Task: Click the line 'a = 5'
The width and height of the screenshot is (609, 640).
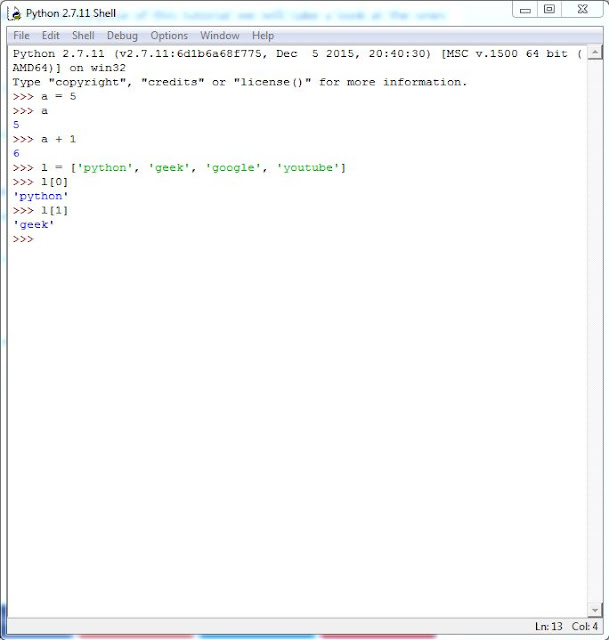Action: (59, 97)
